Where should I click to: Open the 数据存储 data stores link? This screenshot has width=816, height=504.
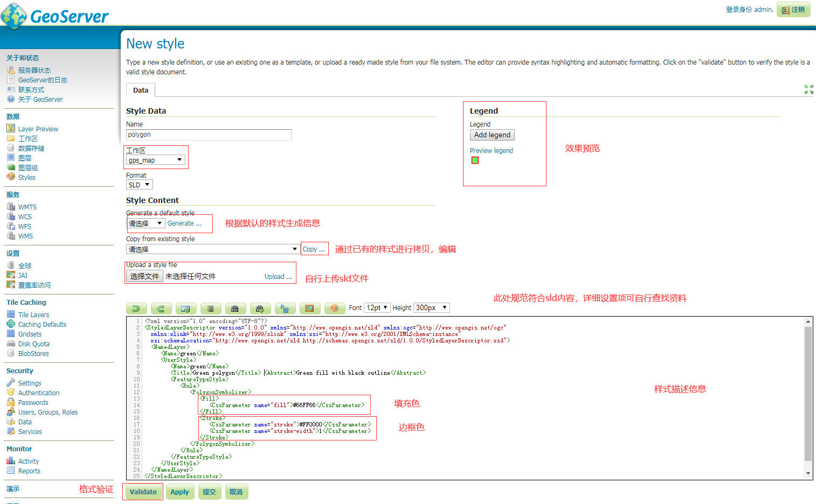coord(31,149)
